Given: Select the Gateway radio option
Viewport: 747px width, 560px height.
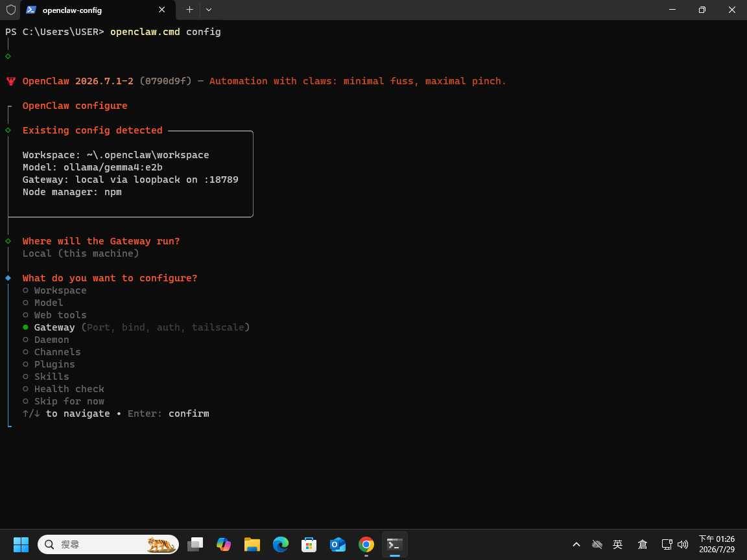Looking at the screenshot, I should pos(136,327).
